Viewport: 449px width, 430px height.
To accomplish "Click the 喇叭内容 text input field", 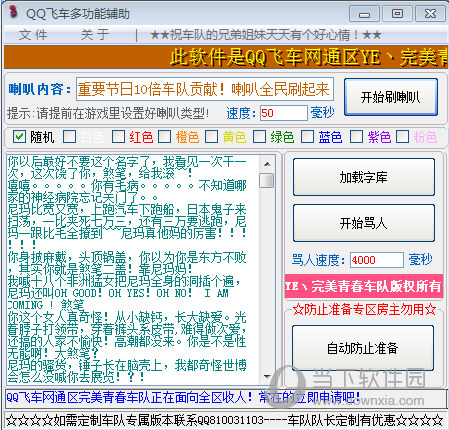I will coord(205,89).
